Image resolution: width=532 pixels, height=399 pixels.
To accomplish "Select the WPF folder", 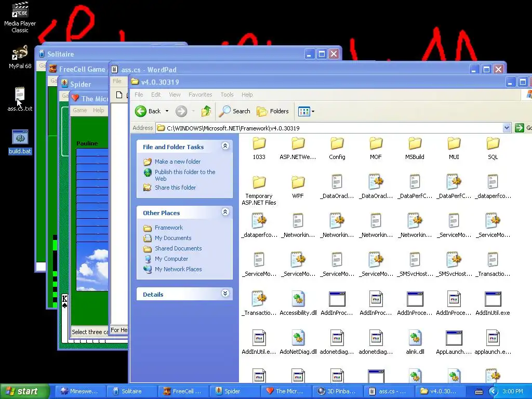I will (298, 187).
